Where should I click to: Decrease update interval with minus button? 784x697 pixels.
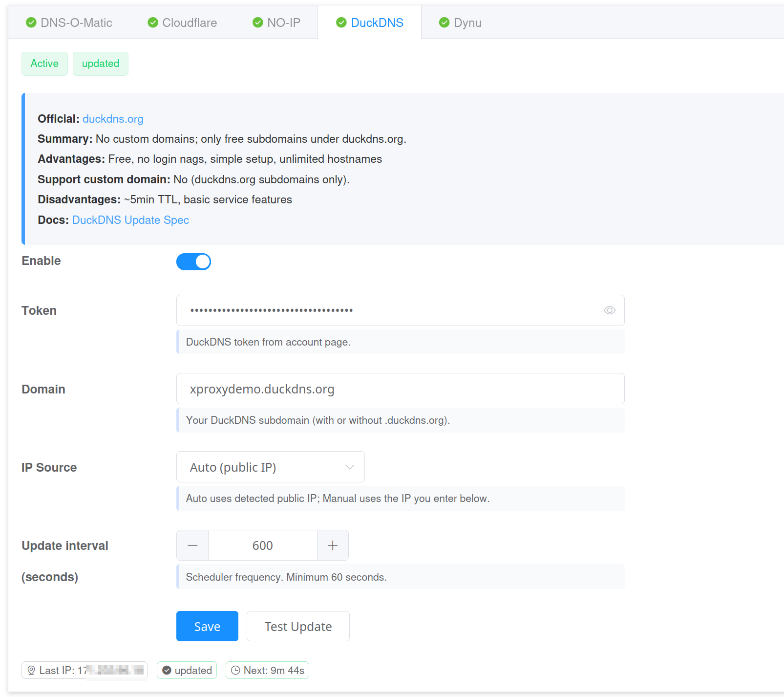tap(192, 545)
